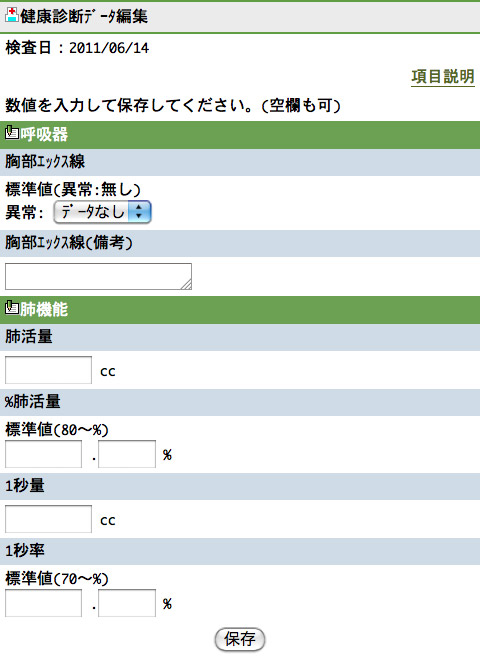Click the medical icon beside 健康診断データ編集
The image size is (480, 660).
click(11, 15)
